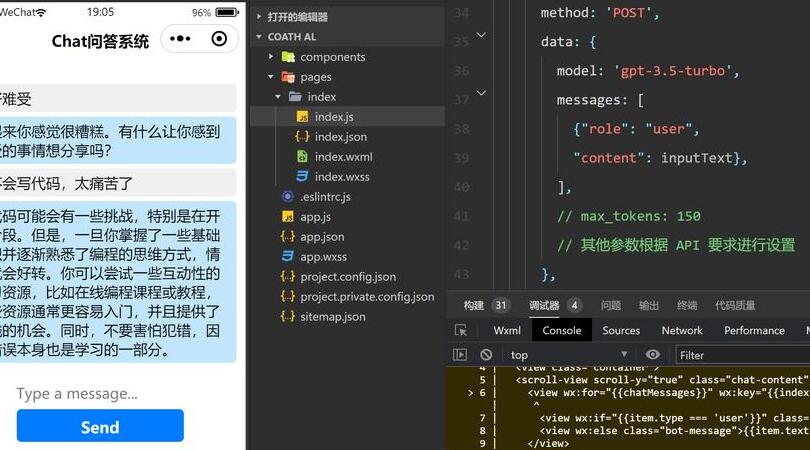Switch to the 构建 panel tab

(474, 305)
